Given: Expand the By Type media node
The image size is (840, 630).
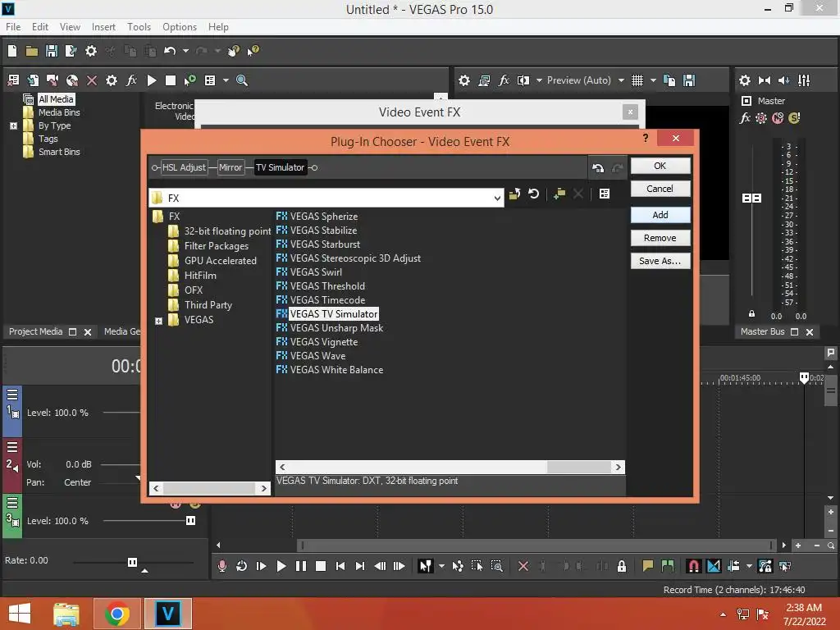Looking at the screenshot, I should pos(14,126).
